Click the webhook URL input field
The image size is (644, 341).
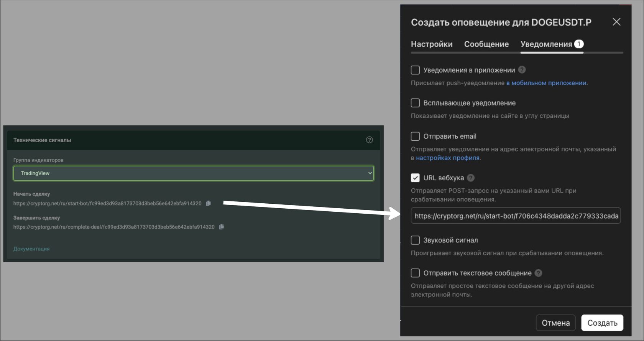(x=516, y=216)
